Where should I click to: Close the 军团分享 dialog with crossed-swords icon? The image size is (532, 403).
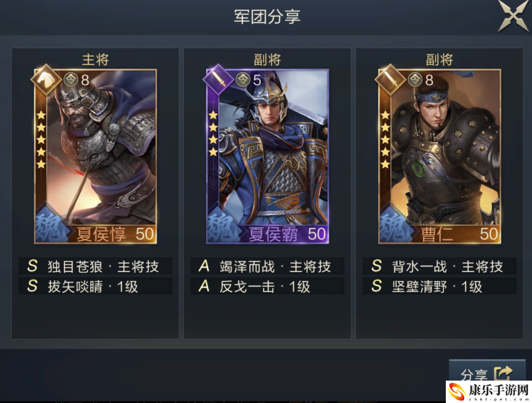(x=513, y=16)
